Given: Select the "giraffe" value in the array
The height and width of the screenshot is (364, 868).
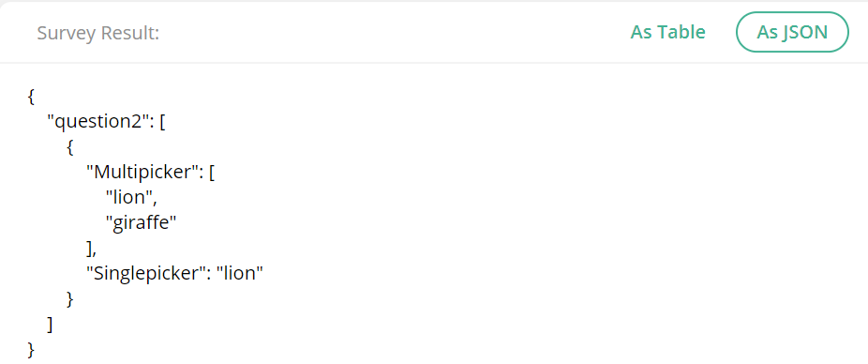Looking at the screenshot, I should click(141, 223).
